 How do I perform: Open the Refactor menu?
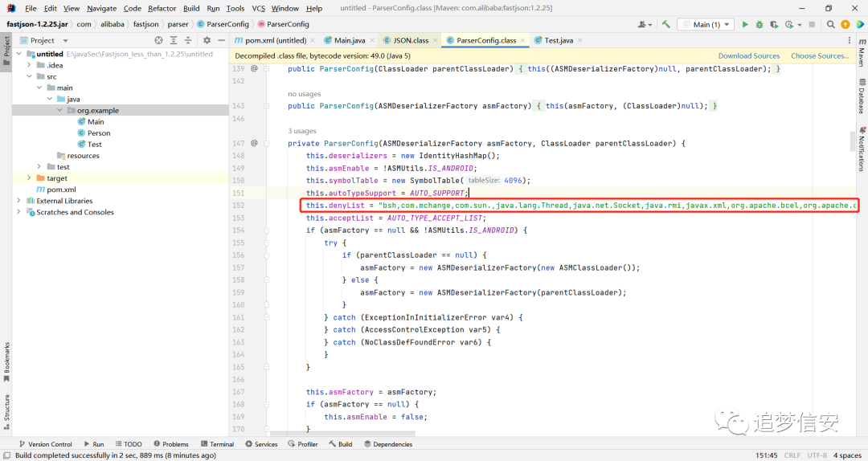[x=162, y=8]
